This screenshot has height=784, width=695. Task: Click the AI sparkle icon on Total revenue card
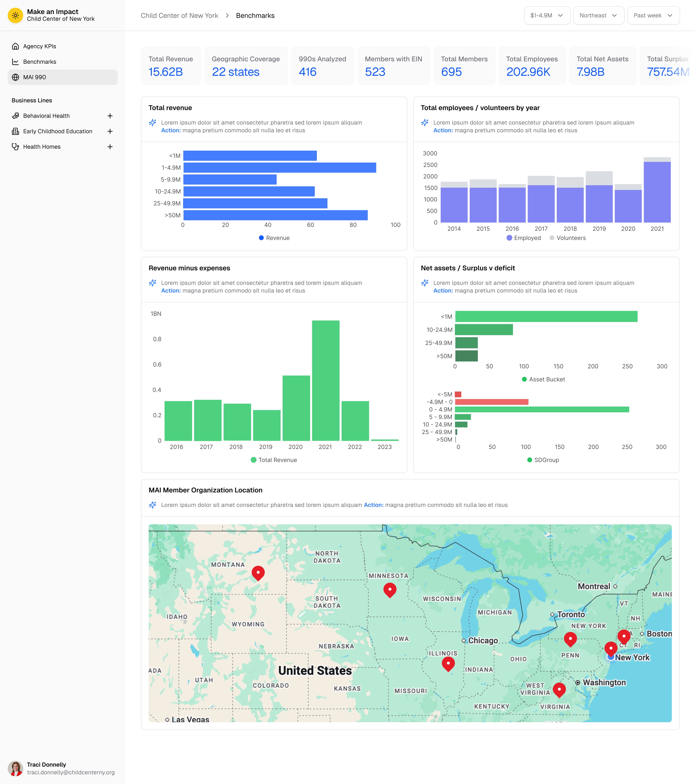(153, 122)
